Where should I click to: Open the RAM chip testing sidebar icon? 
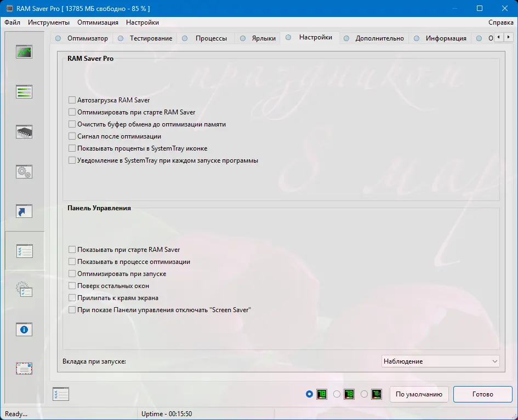[x=24, y=131]
